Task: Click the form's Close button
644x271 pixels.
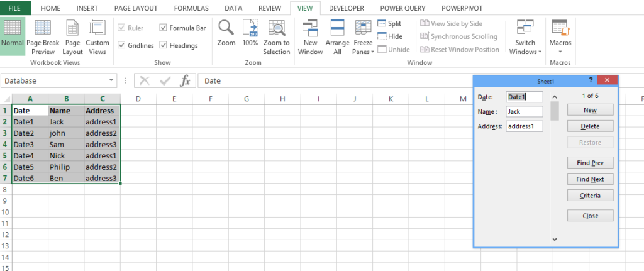Action: pyautogui.click(x=590, y=216)
